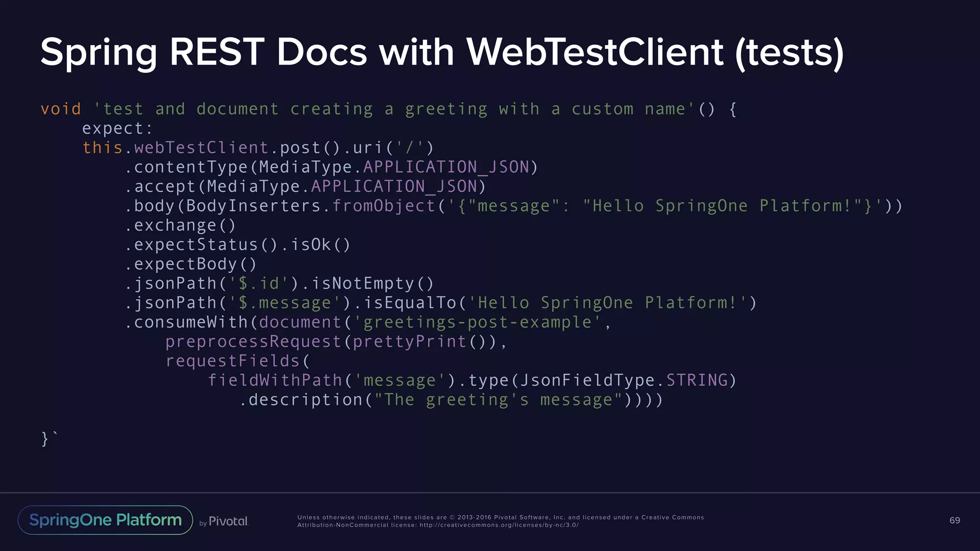The width and height of the screenshot is (980, 551).
Task: Click 'greetings-post-example' string
Action: coord(477,322)
